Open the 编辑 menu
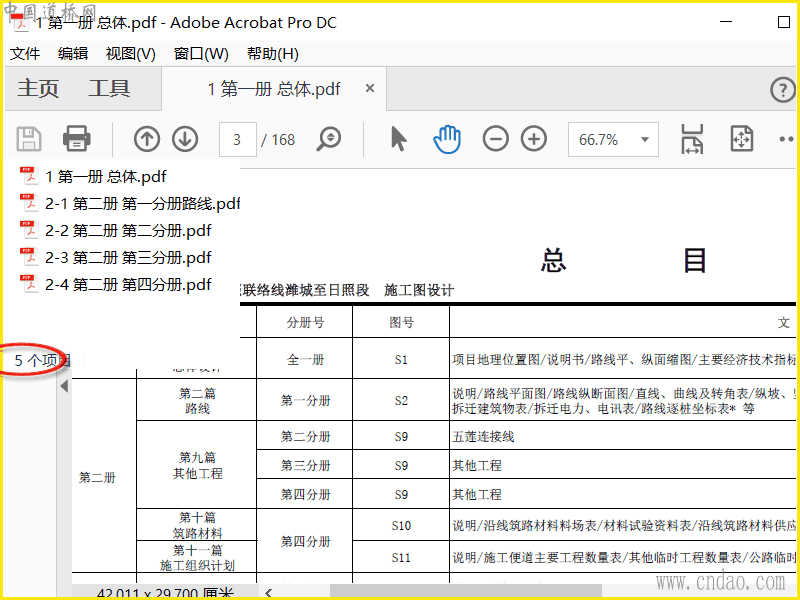 pyautogui.click(x=72, y=54)
